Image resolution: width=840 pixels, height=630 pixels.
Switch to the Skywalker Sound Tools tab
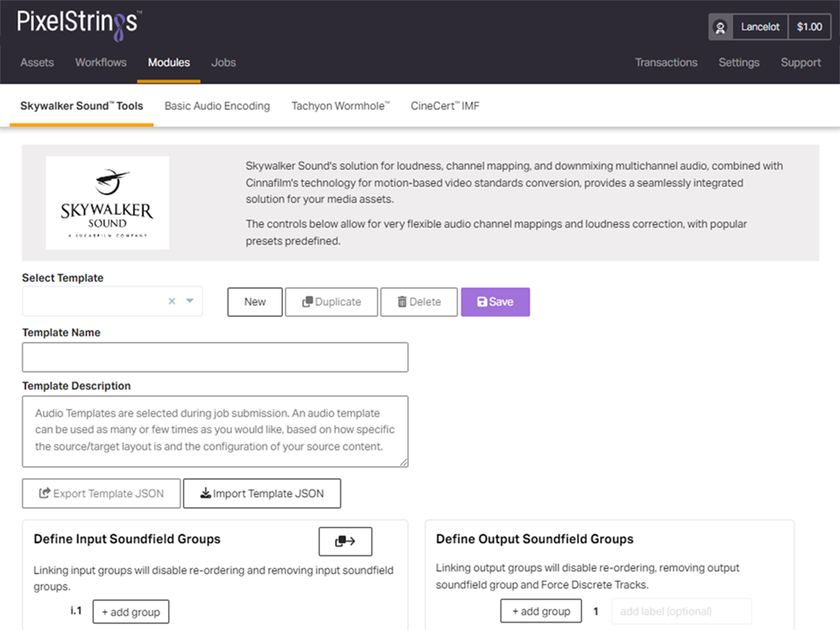tap(81, 106)
